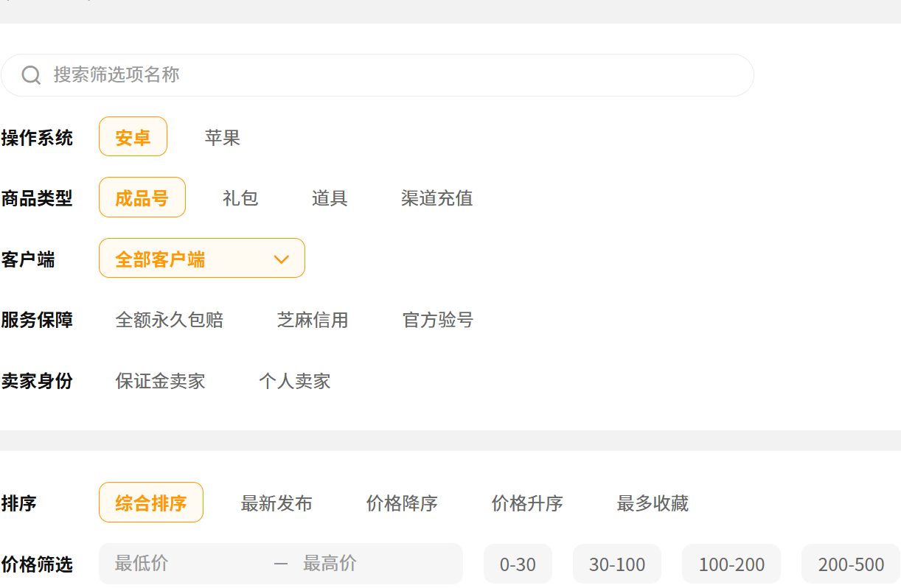Select 渠道充值 product type
This screenshot has height=588, width=901.
436,198
